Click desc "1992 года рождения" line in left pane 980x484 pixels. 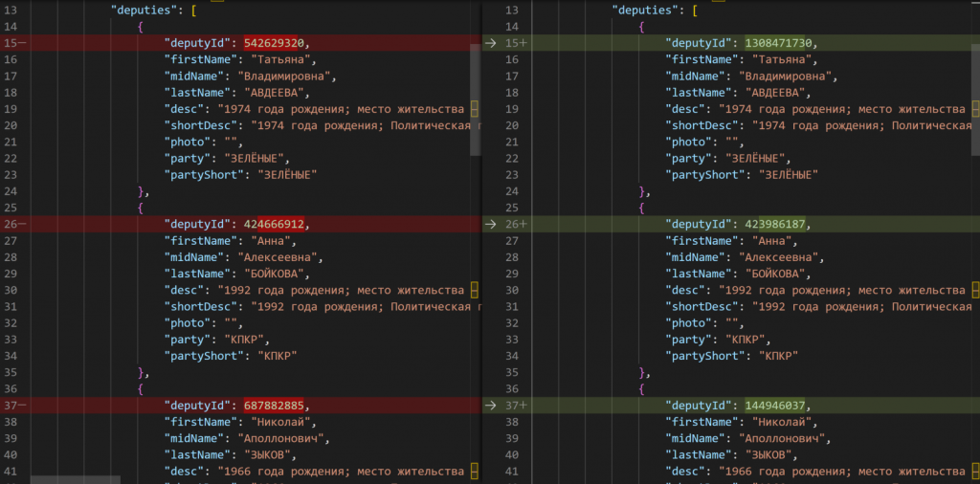(314, 291)
